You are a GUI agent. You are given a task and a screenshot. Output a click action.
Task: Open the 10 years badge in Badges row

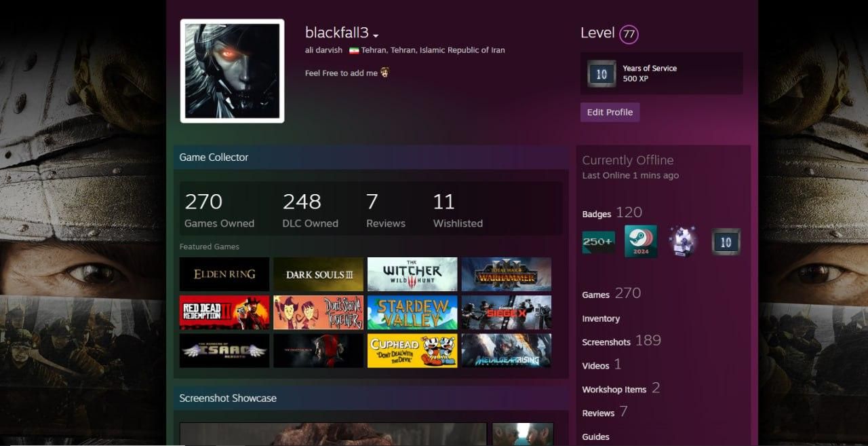pos(726,242)
